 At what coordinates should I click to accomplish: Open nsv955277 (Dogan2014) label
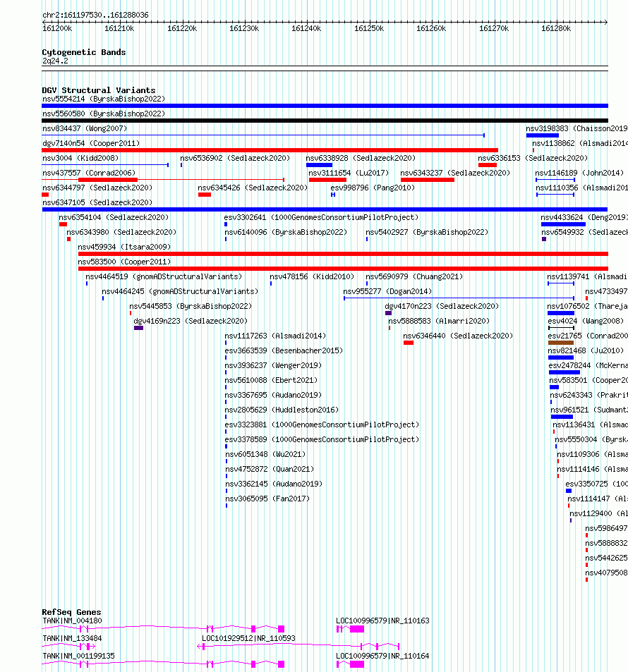[x=388, y=291]
